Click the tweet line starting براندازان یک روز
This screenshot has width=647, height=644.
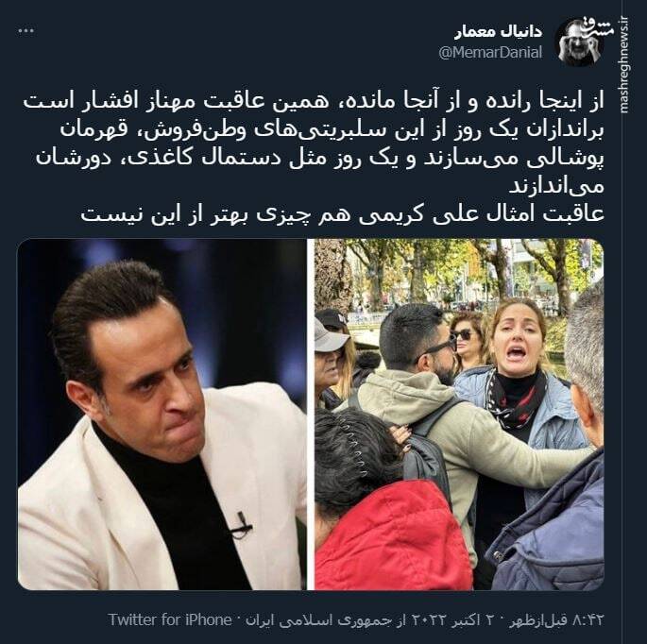click(x=332, y=130)
